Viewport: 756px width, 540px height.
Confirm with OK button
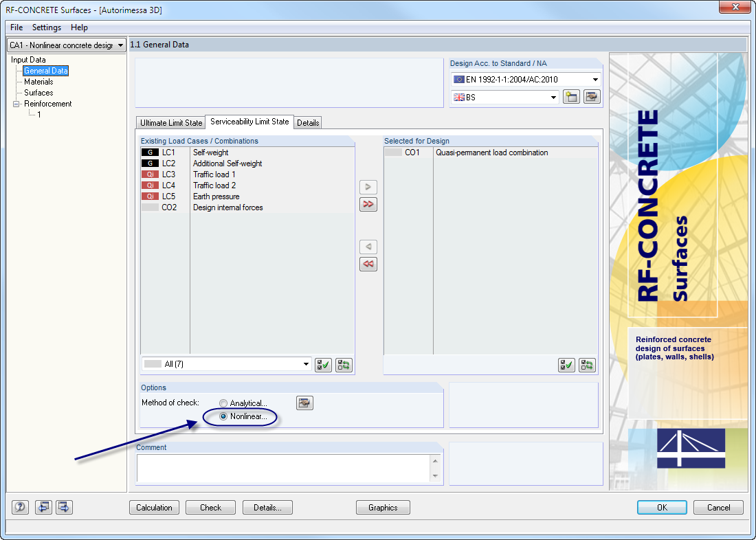[662, 507]
